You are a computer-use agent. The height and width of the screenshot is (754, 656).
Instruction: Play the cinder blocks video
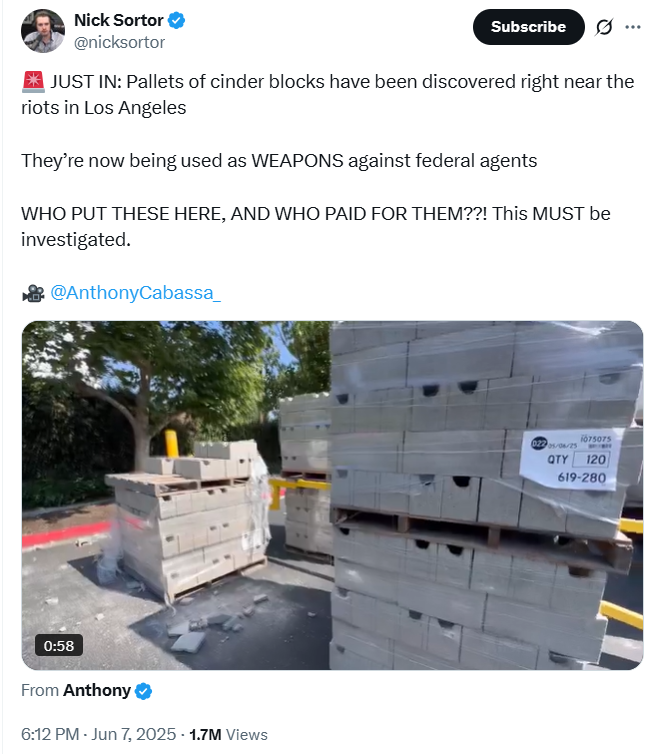click(x=332, y=495)
